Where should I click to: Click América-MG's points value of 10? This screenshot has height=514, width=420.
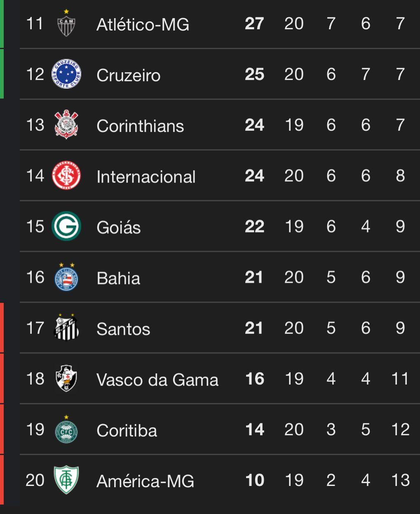click(x=255, y=480)
